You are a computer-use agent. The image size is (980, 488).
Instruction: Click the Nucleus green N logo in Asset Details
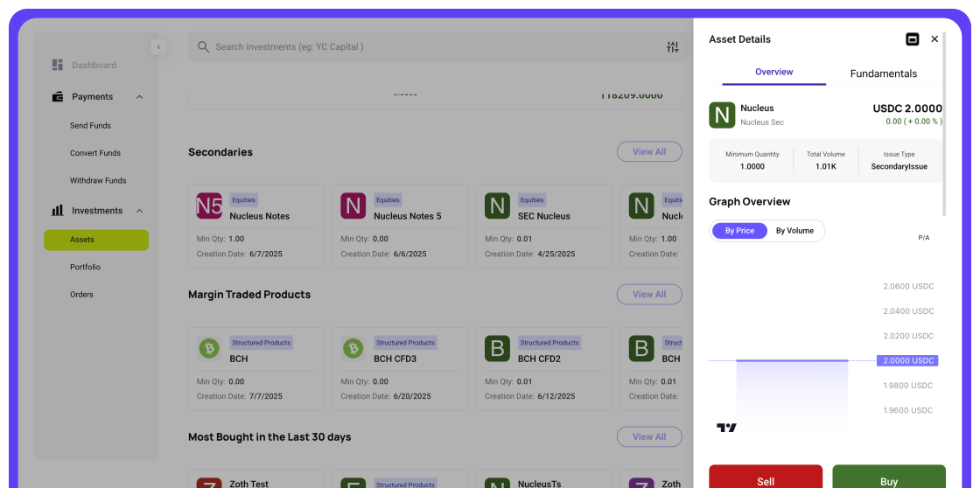pyautogui.click(x=722, y=115)
